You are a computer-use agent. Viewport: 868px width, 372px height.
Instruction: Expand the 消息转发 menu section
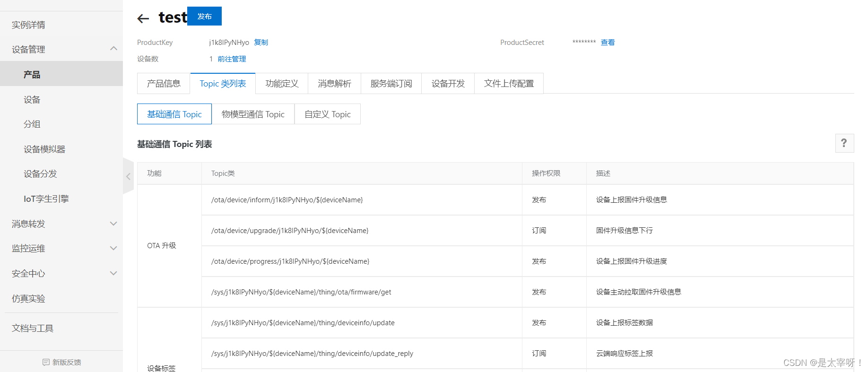pyautogui.click(x=113, y=224)
